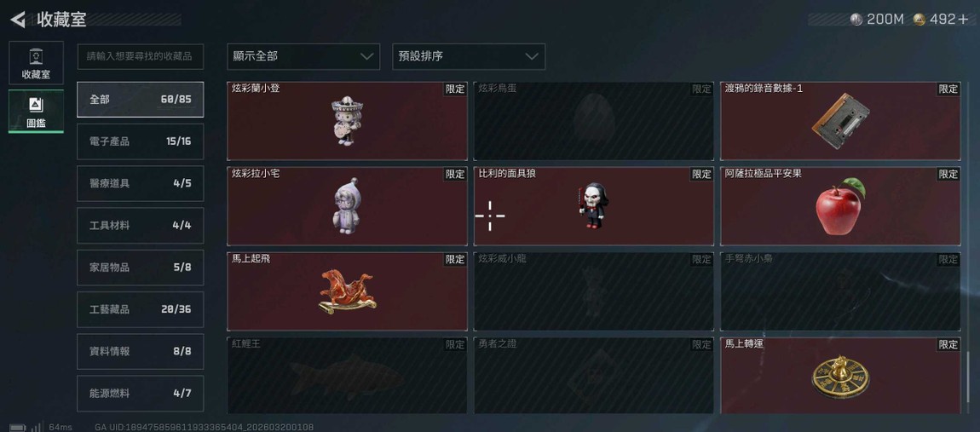Choose the red horse 馬上起飛 item
The height and width of the screenshot is (432, 980).
pyautogui.click(x=347, y=291)
